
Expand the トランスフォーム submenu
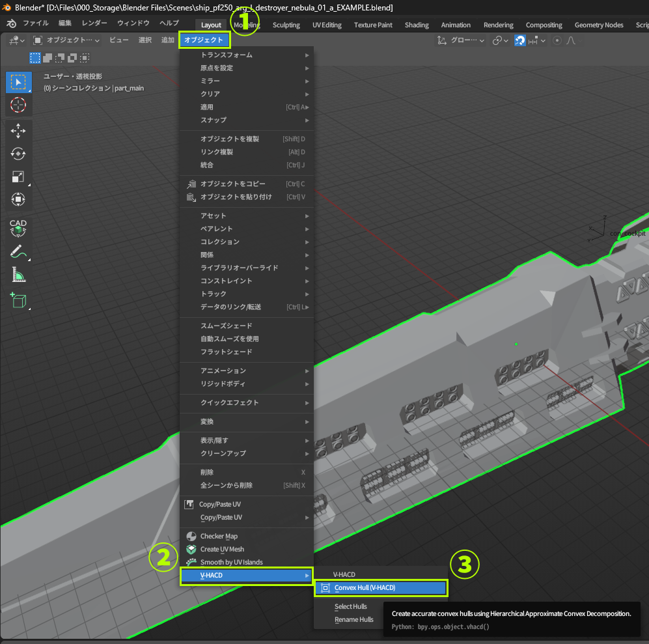click(x=246, y=55)
